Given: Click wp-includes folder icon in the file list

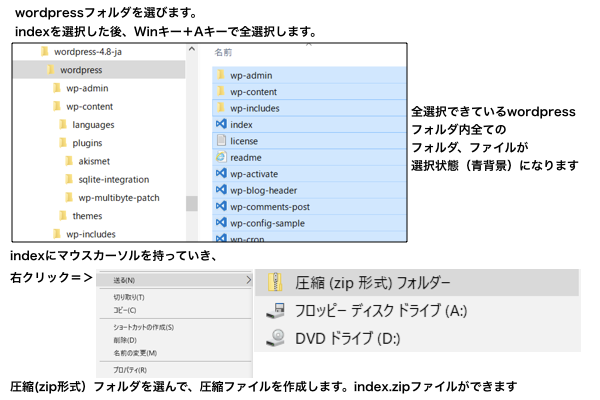Looking at the screenshot, I should [x=221, y=108].
